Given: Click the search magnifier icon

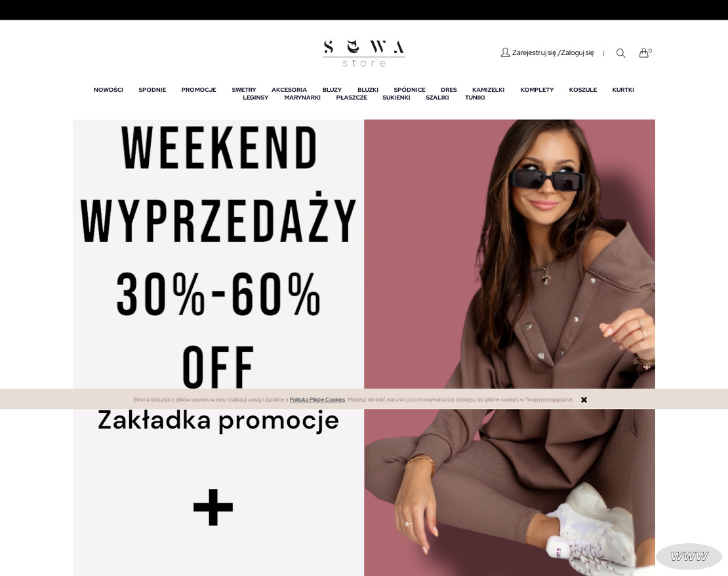Looking at the screenshot, I should [620, 53].
